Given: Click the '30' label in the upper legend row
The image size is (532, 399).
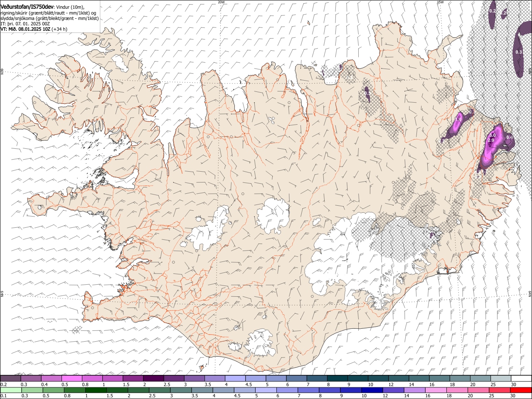Looking at the screenshot, I should point(514,384).
